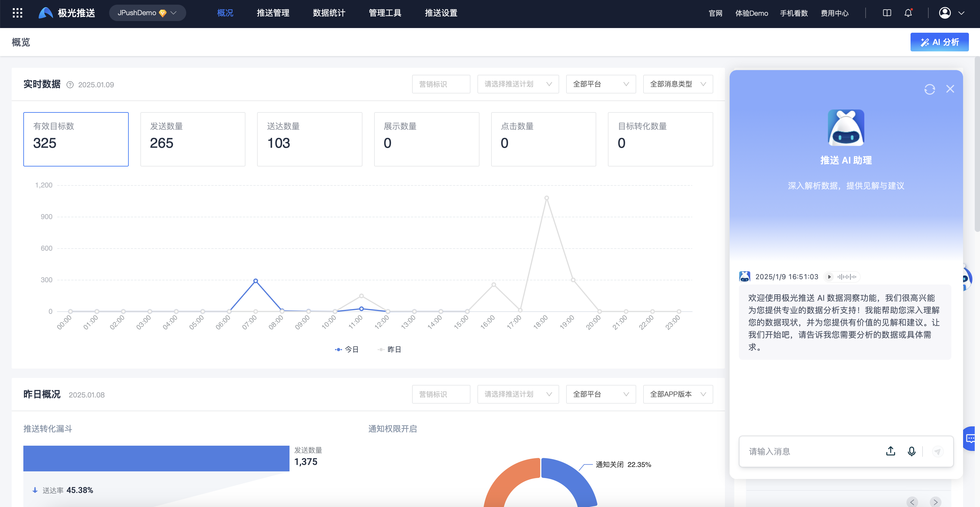Viewport: 980px width, 507px height.
Task: Select the 有效目标数 metric card
Action: 76,139
